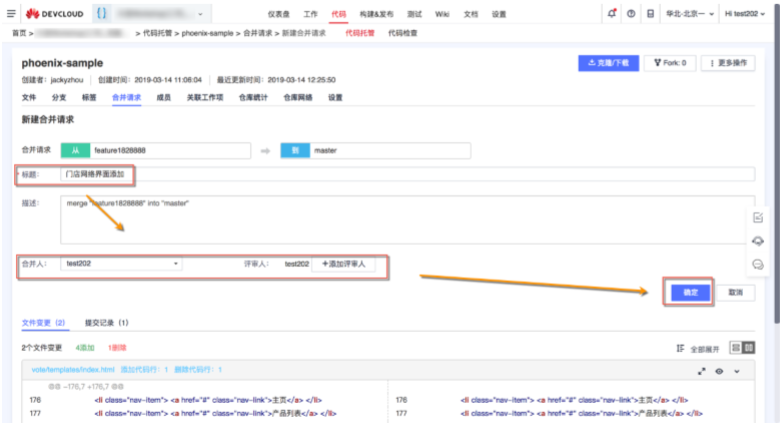Show the 文件变更 (2) tab

[43, 323]
